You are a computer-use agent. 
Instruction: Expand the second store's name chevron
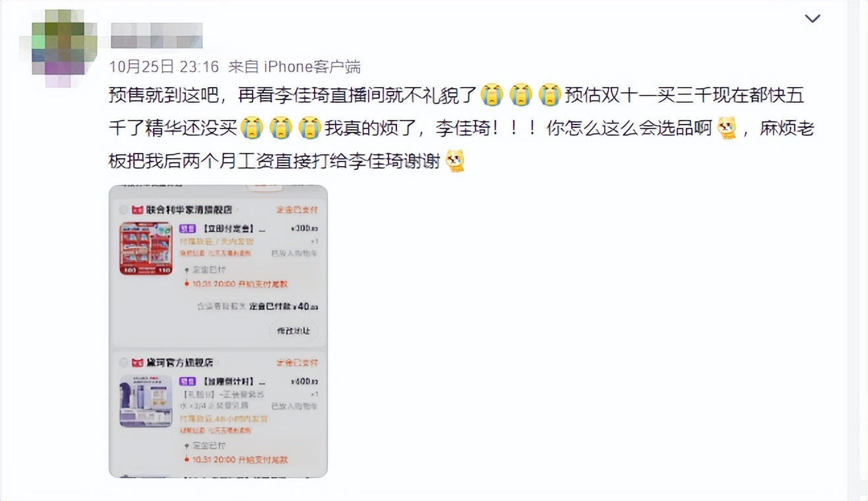pos(218,363)
